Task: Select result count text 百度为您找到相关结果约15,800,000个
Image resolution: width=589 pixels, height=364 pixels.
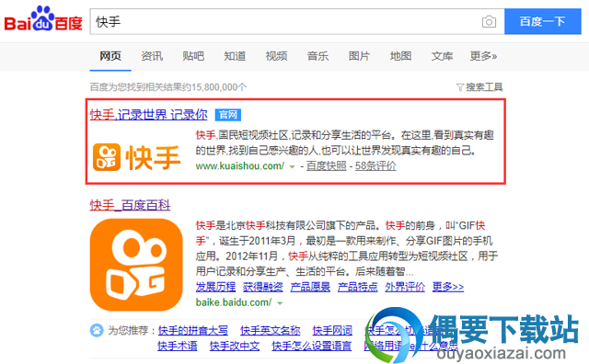Action: click(168, 87)
